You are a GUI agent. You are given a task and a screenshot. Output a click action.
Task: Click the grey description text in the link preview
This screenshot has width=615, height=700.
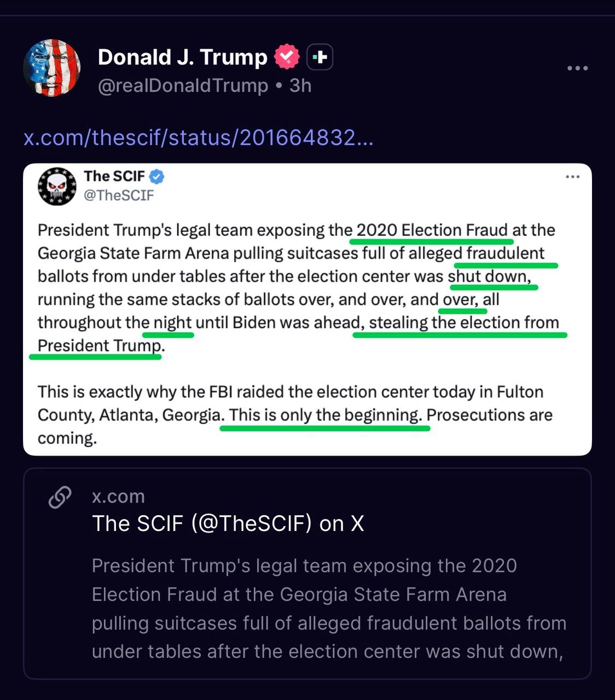[328, 608]
